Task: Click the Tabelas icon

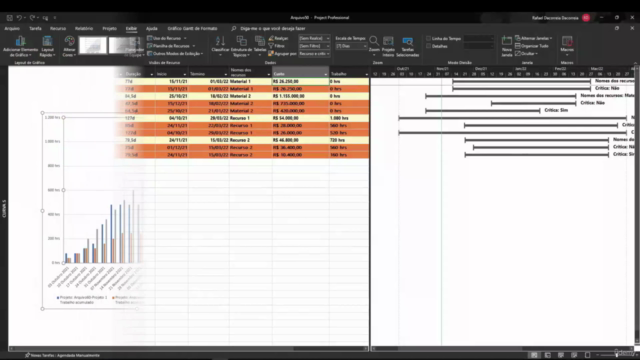Action: pos(260,41)
